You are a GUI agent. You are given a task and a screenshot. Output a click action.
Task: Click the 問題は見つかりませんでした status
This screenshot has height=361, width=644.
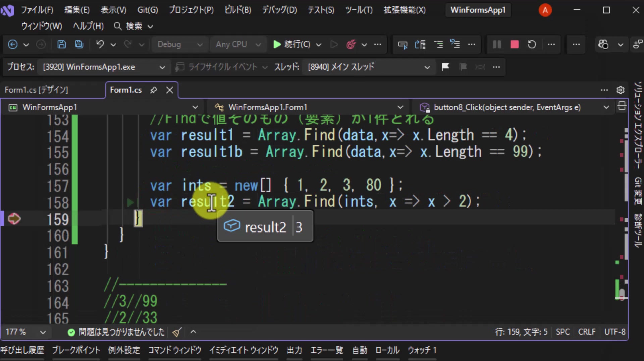click(116, 332)
